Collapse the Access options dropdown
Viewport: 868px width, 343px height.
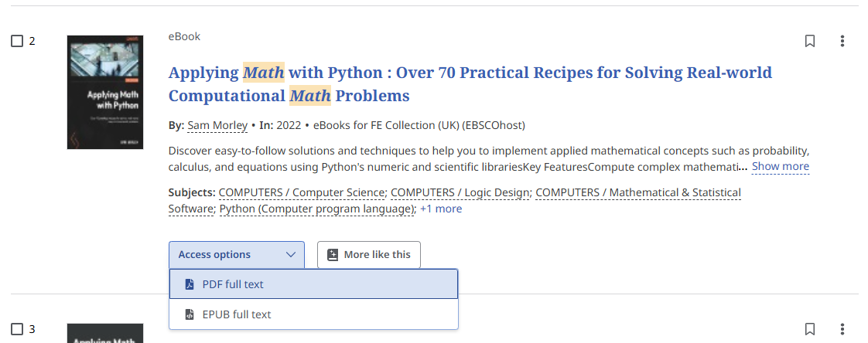click(x=237, y=255)
